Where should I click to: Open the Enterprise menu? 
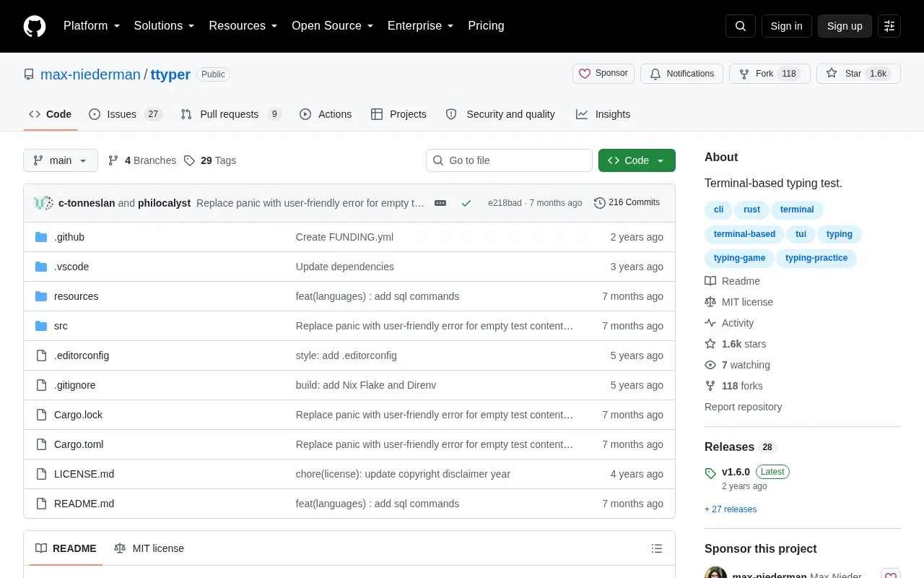(x=421, y=26)
